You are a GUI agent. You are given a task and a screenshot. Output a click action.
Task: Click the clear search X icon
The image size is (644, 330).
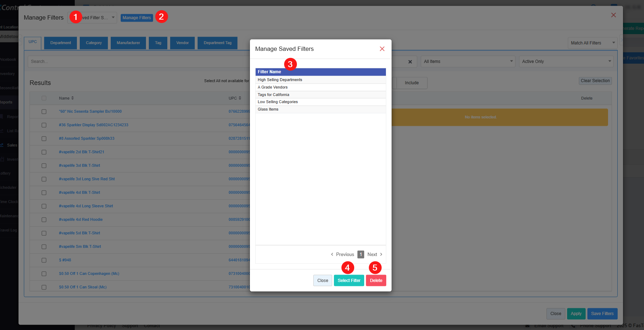[410, 62]
